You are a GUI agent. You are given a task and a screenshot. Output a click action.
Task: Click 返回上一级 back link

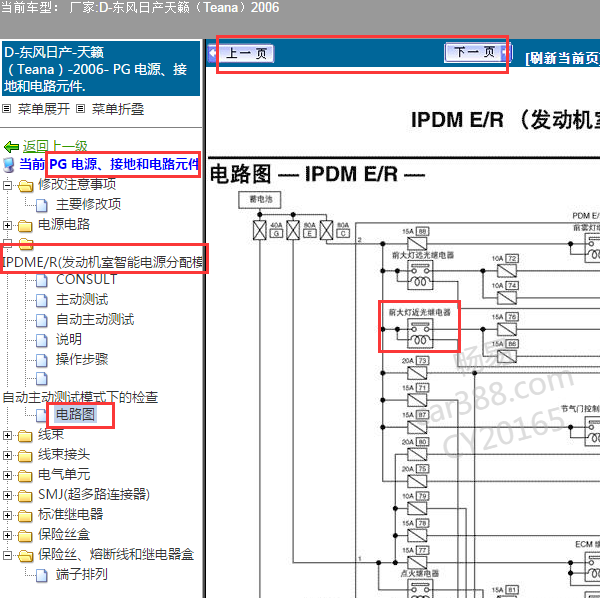pos(55,146)
